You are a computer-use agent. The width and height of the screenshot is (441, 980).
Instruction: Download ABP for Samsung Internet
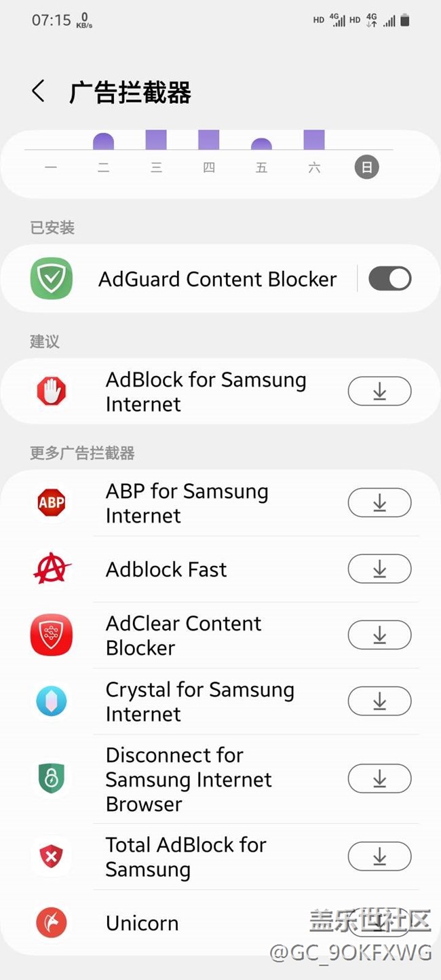379,503
